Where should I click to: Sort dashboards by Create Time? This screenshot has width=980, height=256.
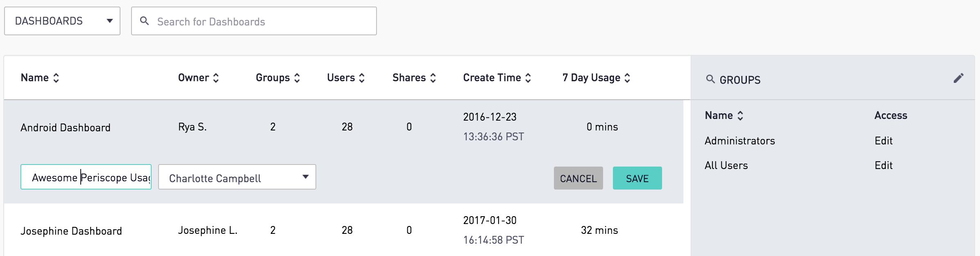click(528, 78)
